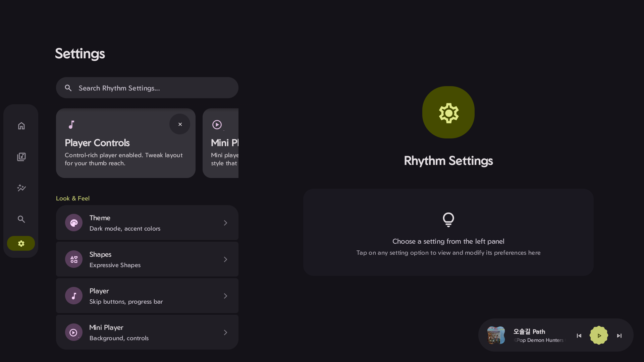Click 'Tap on any setting option' hint text
The image size is (644, 362).
[448, 253]
